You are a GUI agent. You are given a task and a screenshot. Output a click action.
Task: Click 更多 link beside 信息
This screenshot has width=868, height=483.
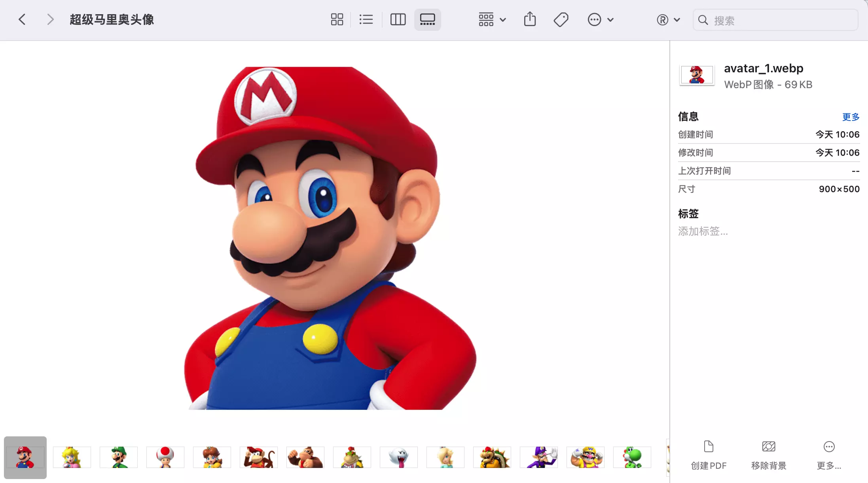click(851, 117)
